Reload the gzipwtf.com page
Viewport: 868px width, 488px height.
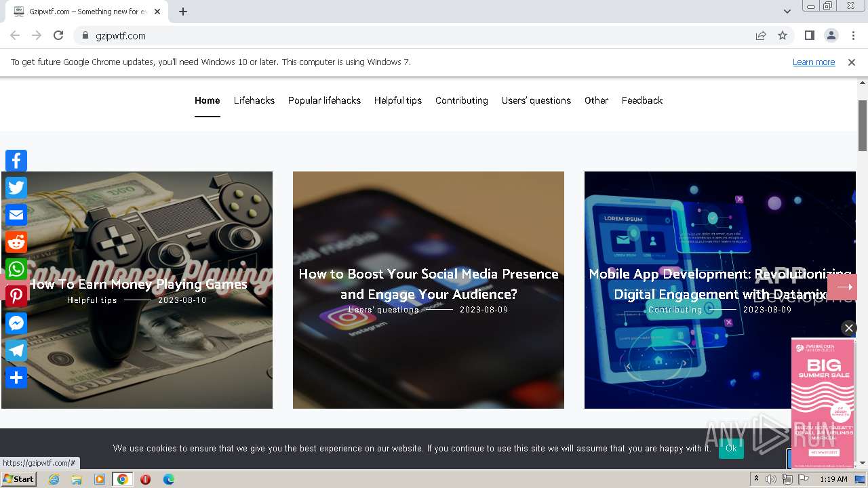point(58,35)
